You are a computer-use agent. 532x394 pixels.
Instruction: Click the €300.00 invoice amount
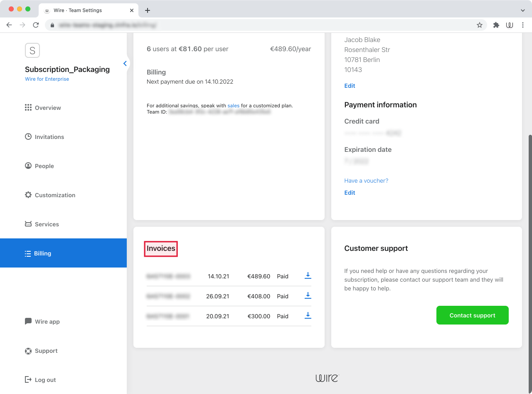pyautogui.click(x=259, y=316)
